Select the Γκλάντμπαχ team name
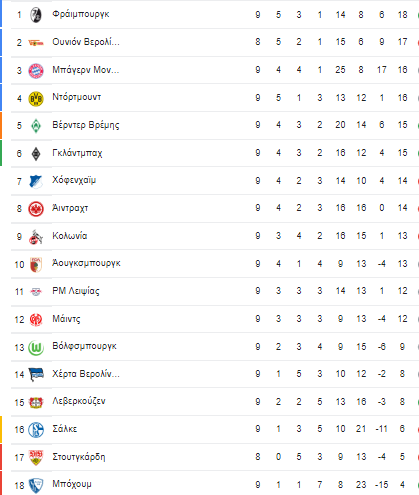The height and width of the screenshot is (495, 419). coord(77,153)
